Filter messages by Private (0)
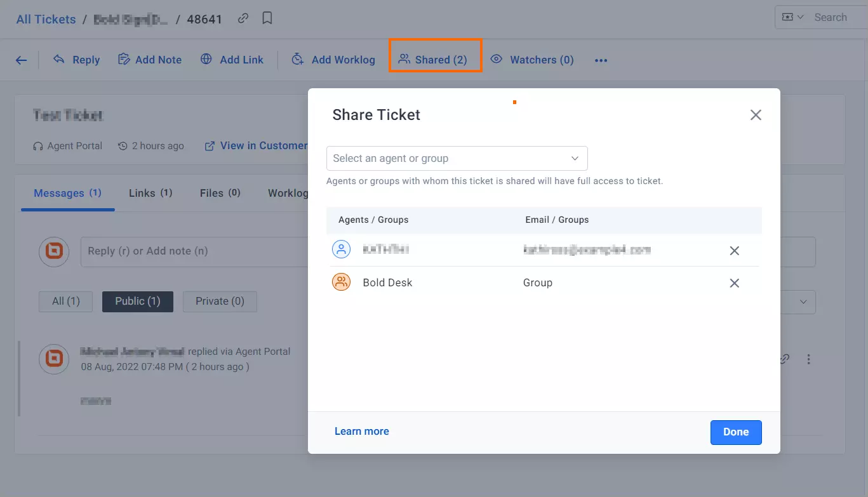This screenshot has width=868, height=497. click(220, 302)
